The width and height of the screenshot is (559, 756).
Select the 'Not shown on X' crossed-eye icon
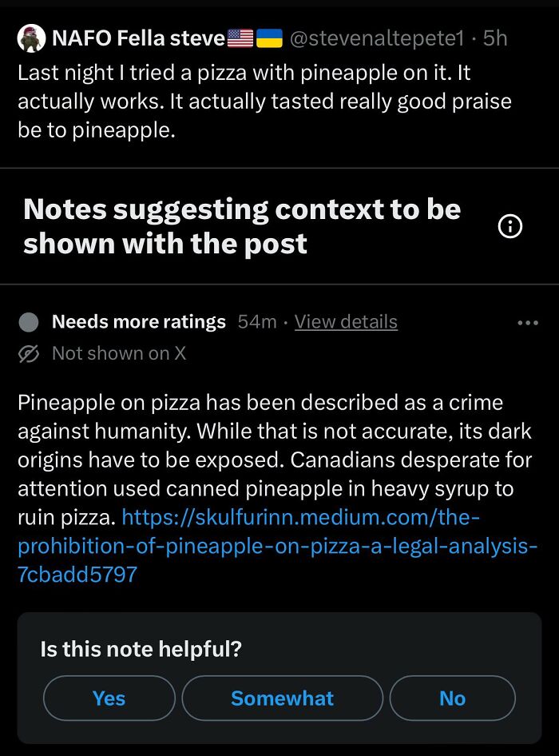(27, 353)
